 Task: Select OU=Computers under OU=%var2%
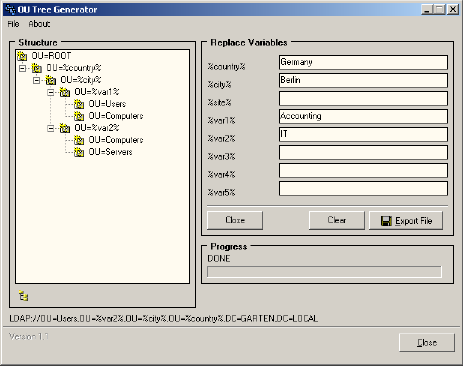(116, 140)
